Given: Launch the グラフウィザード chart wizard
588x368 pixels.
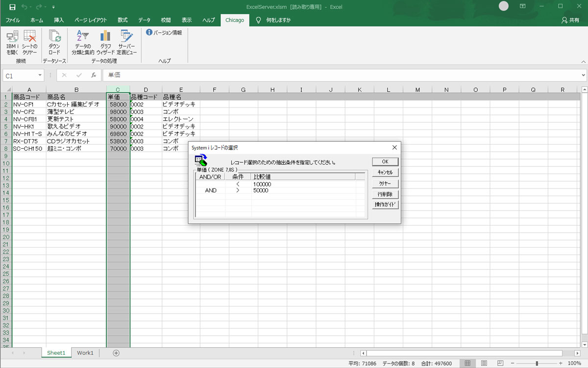Looking at the screenshot, I should 105,42.
